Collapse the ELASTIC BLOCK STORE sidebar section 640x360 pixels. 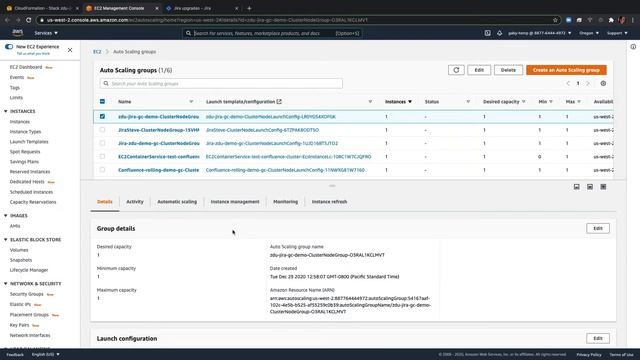(x=6, y=240)
